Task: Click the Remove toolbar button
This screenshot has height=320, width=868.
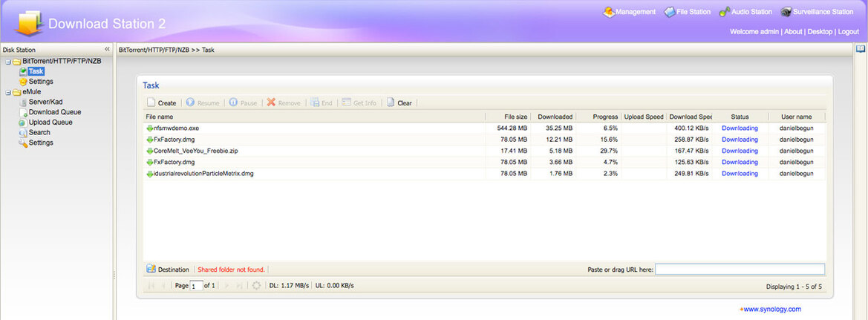Action: [x=284, y=103]
